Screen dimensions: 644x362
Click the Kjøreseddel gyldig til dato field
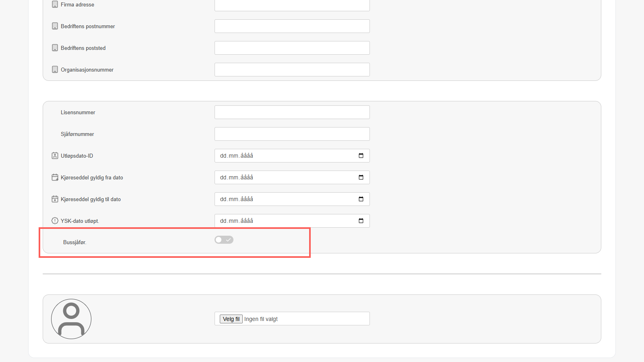coord(292,199)
